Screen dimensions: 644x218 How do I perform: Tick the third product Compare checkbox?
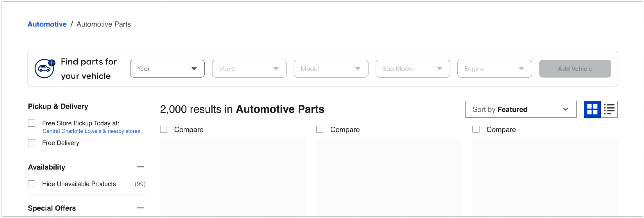pyautogui.click(x=476, y=129)
